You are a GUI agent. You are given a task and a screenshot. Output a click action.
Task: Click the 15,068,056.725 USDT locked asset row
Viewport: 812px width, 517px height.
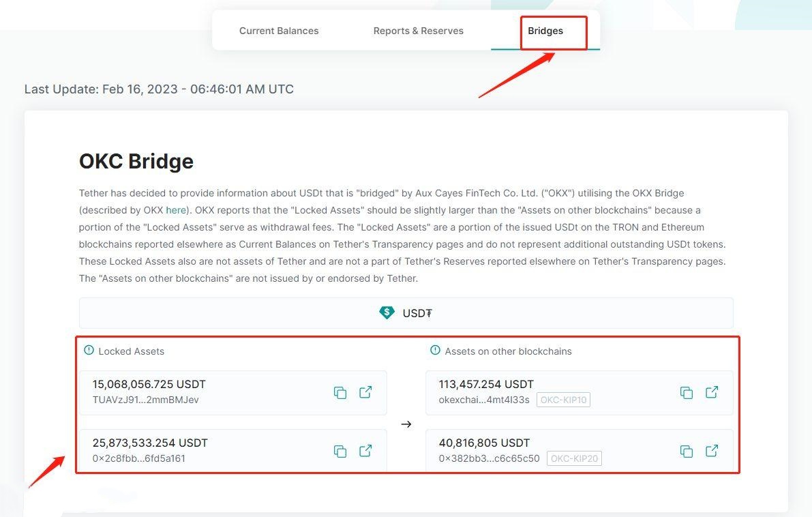click(x=233, y=392)
